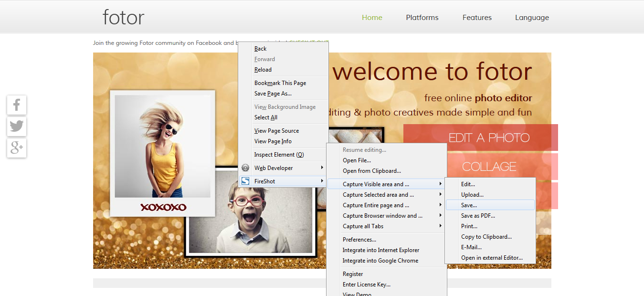644x296 pixels.
Task: Expand Capture Browser window and ...
Action: [x=387, y=216]
